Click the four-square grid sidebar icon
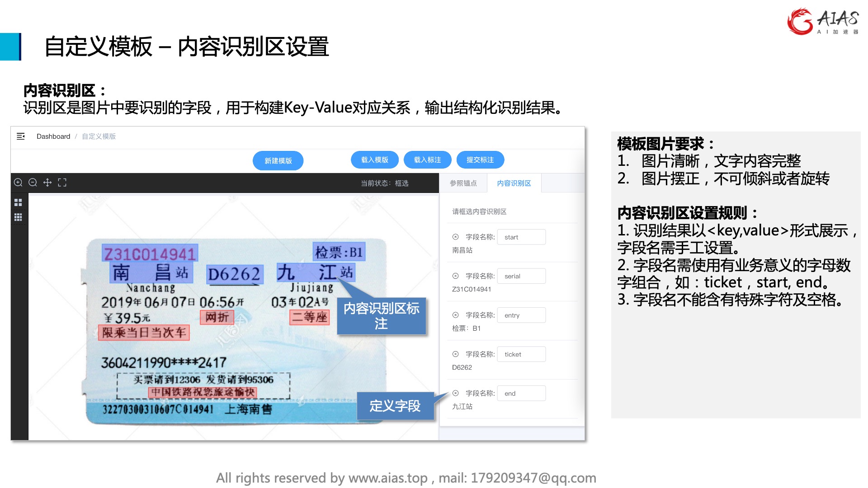 18,202
